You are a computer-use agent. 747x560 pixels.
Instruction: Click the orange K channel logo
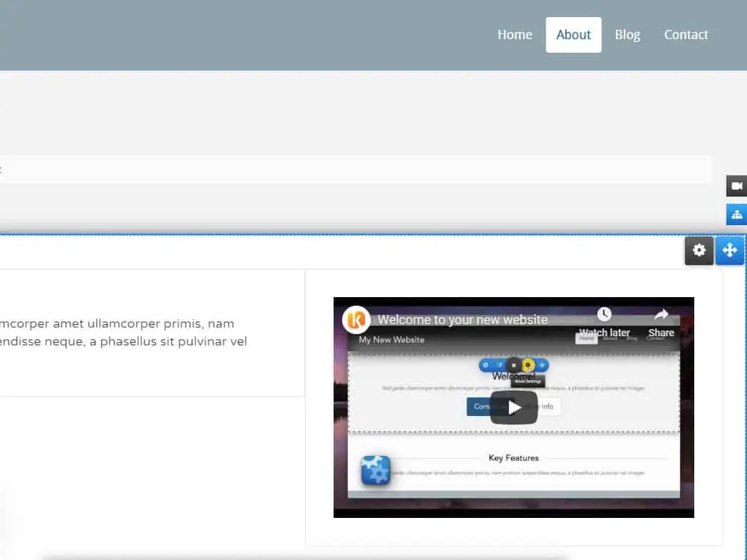point(356,320)
